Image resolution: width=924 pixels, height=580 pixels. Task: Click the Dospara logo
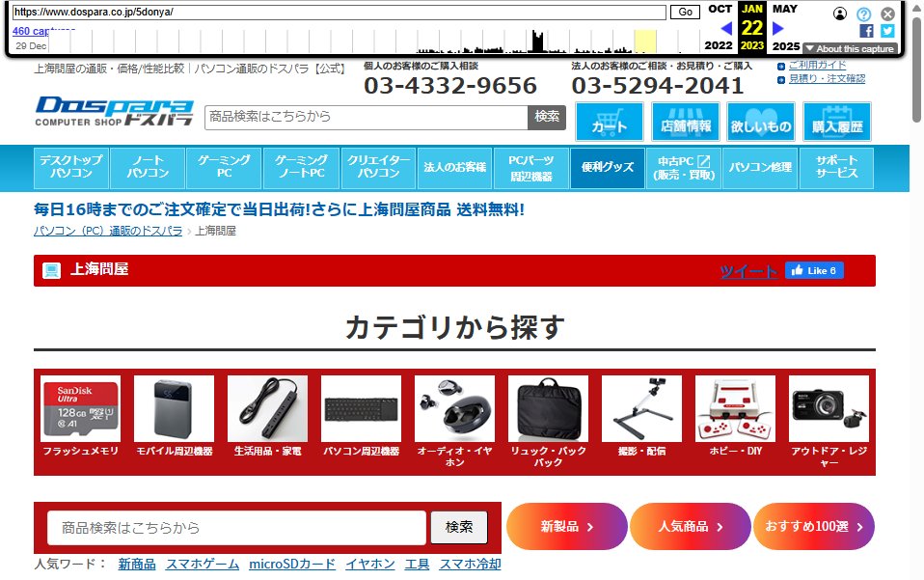(x=115, y=111)
